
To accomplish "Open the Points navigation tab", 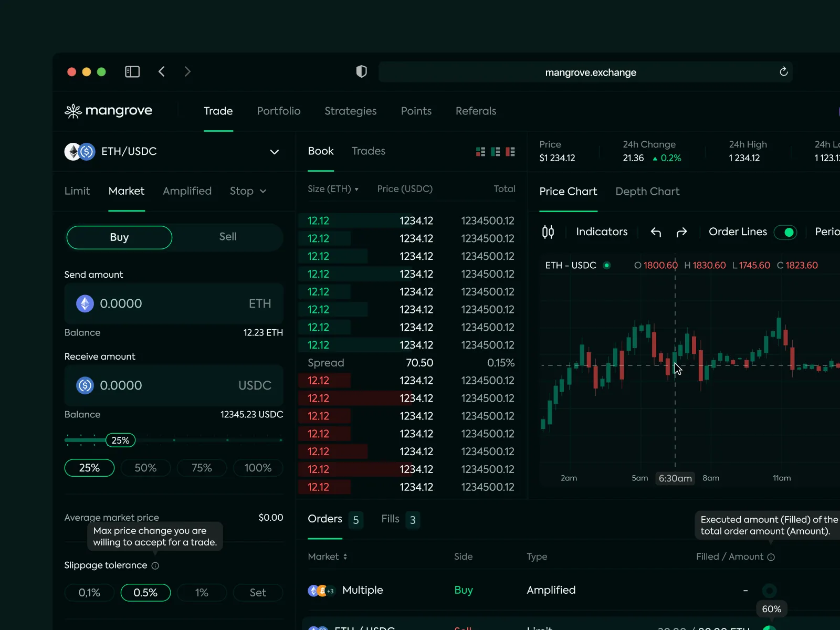I will 416,111.
